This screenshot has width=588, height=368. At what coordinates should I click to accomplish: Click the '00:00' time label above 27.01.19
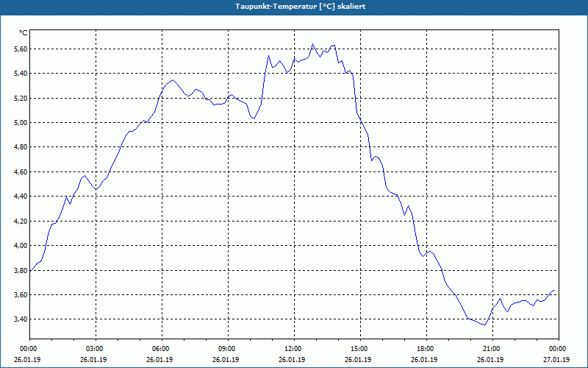pos(556,349)
